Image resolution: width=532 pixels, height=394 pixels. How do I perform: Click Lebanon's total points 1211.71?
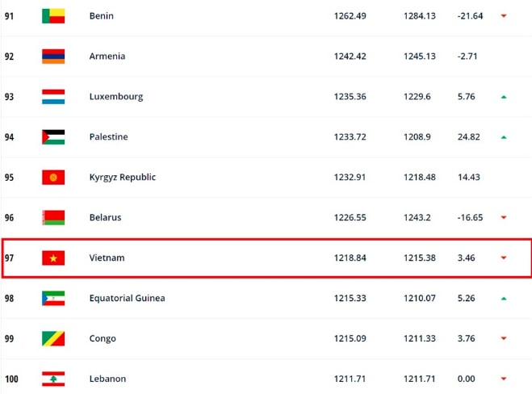[x=350, y=379]
